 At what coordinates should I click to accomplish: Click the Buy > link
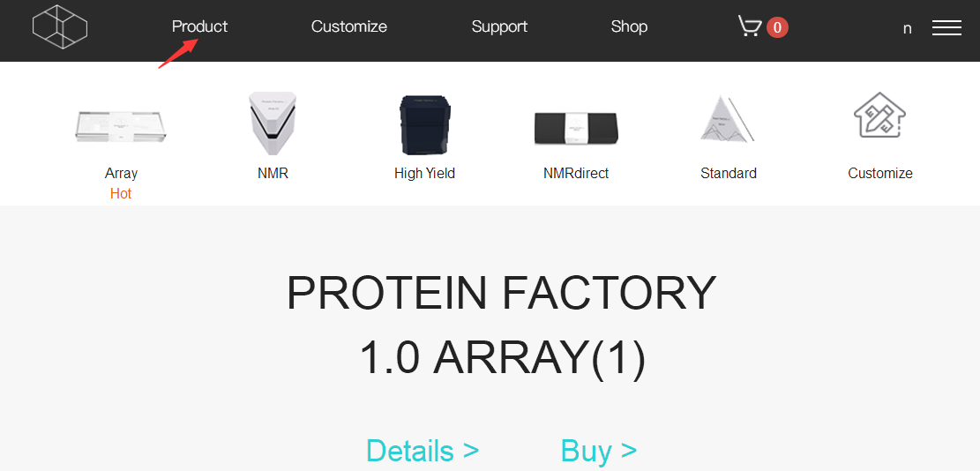click(599, 451)
